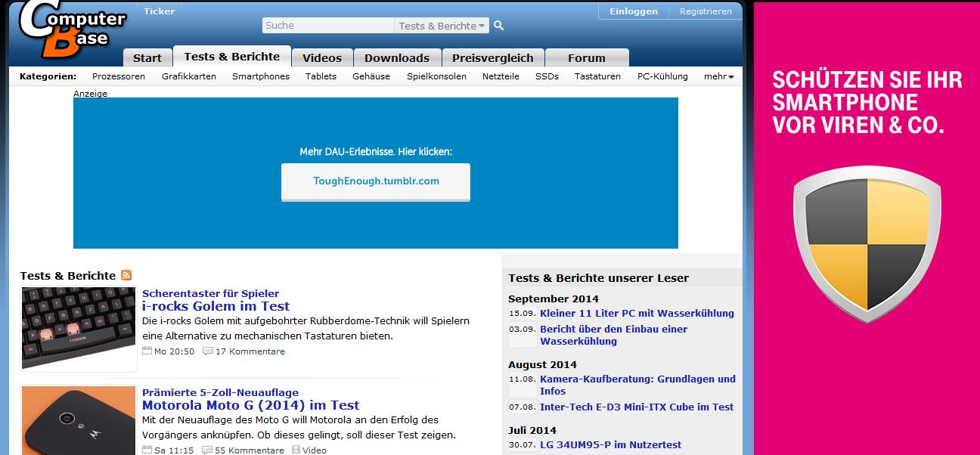Open Kamera-Kaufberatung: Grundlagen und Infos
The image size is (980, 455).
click(637, 385)
